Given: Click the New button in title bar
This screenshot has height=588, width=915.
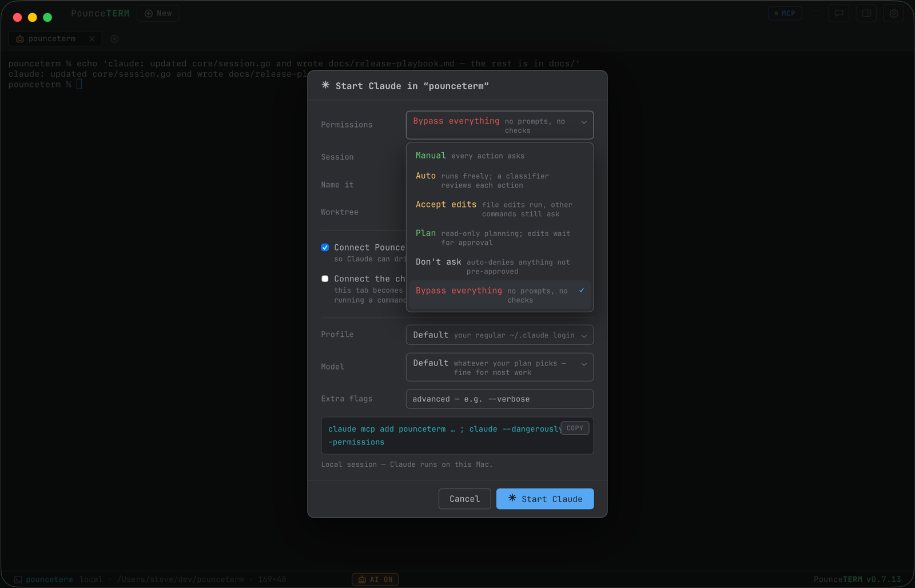Looking at the screenshot, I should tap(158, 13).
